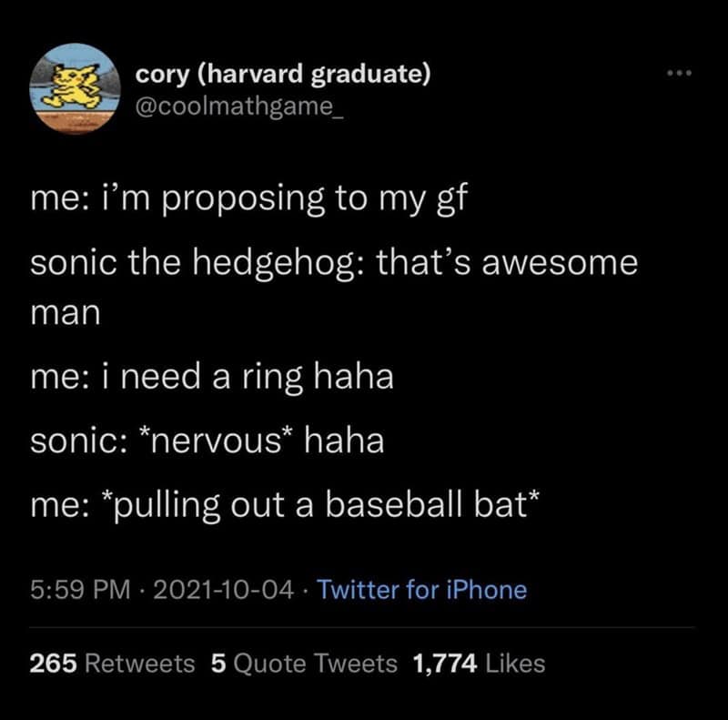
Task: Click the "sonic: *nervous* haha" line
Action: point(207,441)
